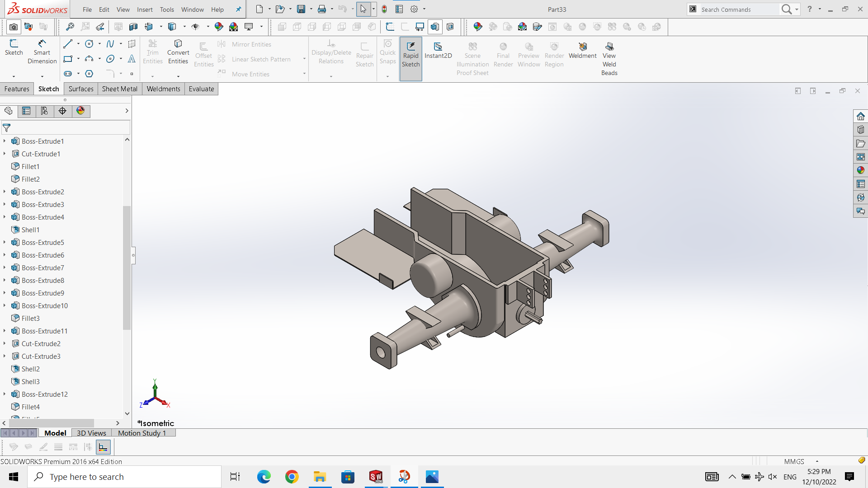The height and width of the screenshot is (488, 868).
Task: Select Fillet3 in feature tree
Action: point(30,318)
